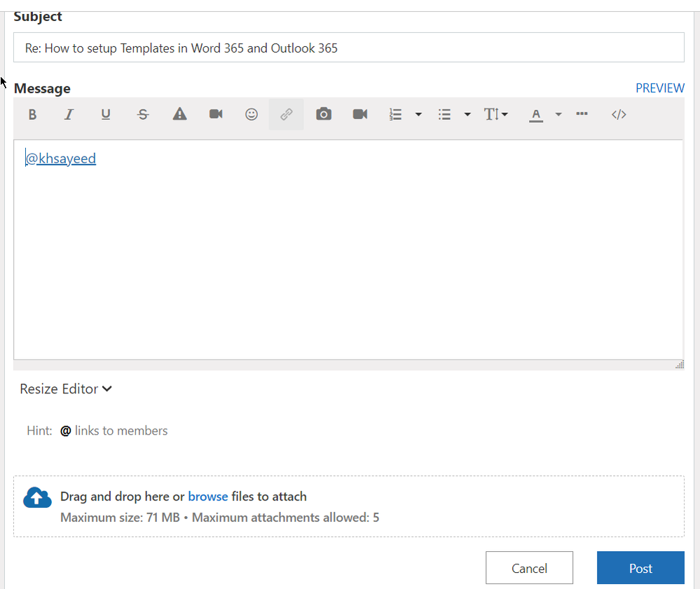Image resolution: width=700 pixels, height=589 pixels.
Task: Open bullet list style dropdown
Action: point(467,114)
